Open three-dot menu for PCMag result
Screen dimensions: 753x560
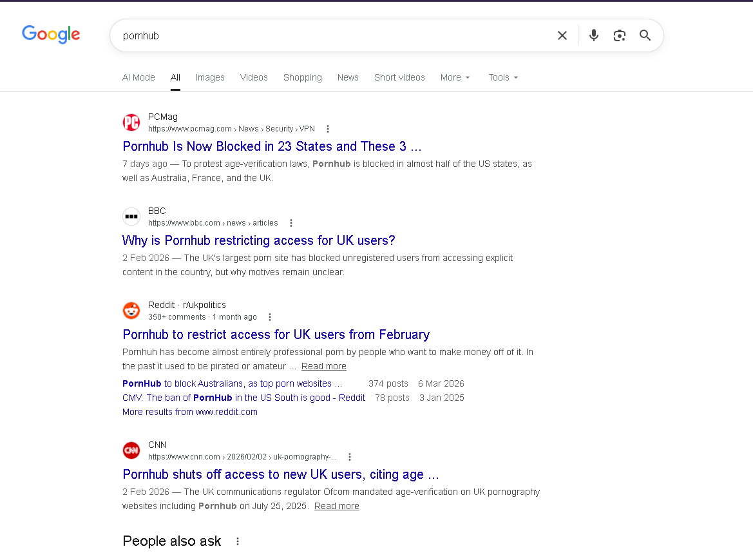pos(328,129)
